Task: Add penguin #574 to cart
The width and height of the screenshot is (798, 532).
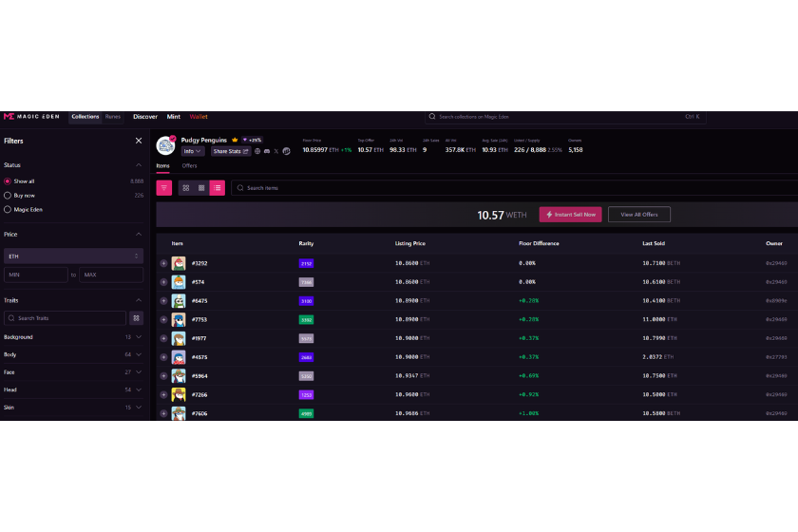Action: pos(163,282)
